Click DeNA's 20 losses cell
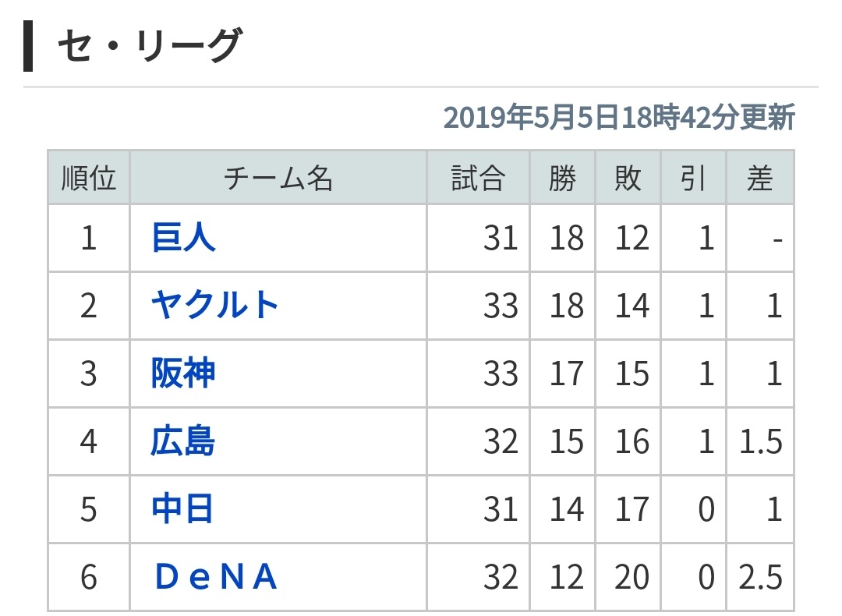This screenshot has height=616, width=842. pos(631,577)
